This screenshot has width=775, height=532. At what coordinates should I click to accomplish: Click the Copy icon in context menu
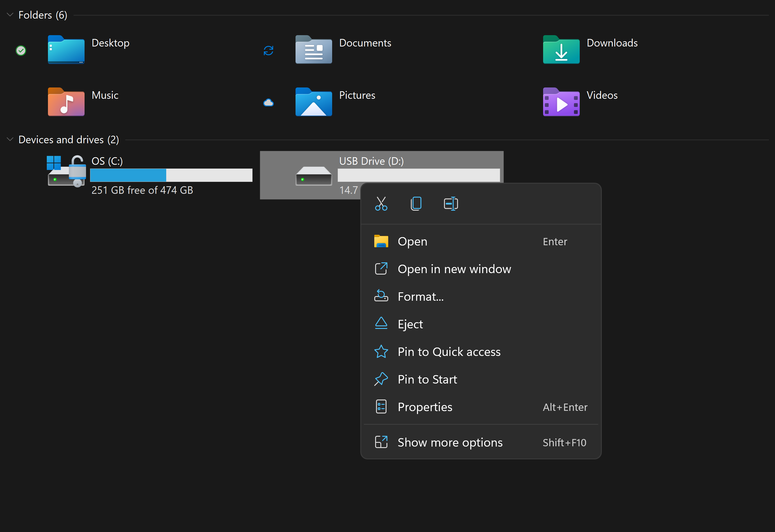click(416, 203)
